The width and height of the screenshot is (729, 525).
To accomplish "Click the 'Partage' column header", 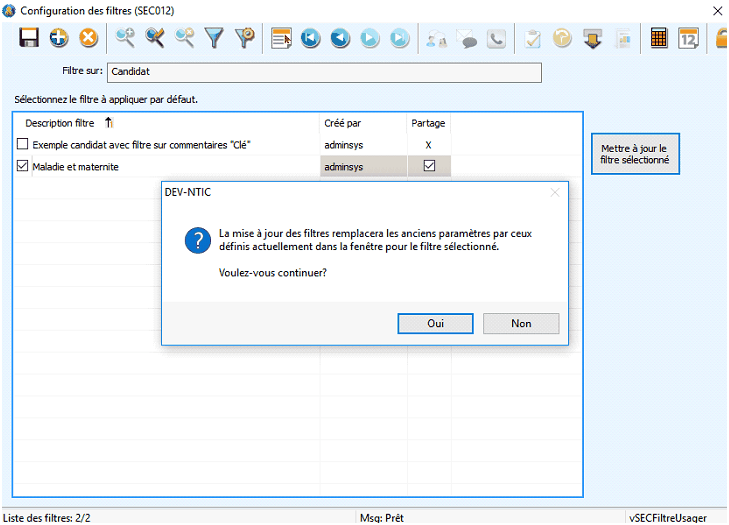I will tap(428, 123).
